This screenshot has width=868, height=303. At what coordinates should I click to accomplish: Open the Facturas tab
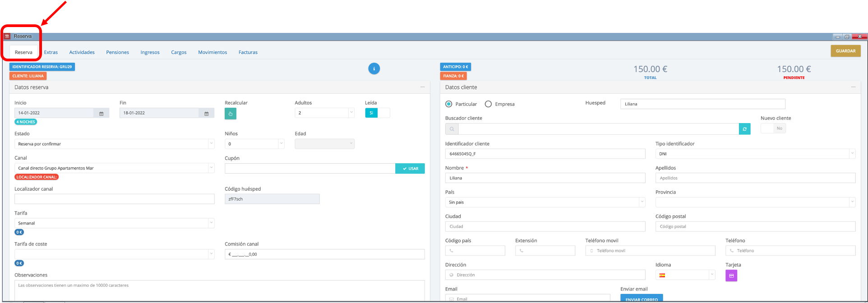[248, 52]
